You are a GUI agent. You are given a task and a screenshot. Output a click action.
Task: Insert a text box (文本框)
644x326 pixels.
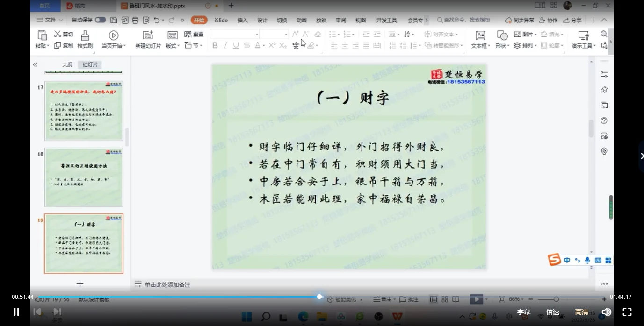(480, 36)
